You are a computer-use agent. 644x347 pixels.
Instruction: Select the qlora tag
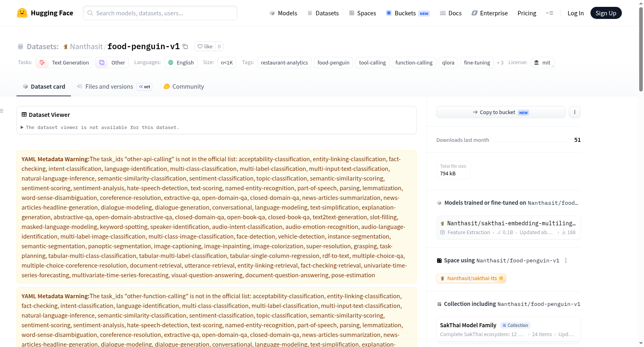pos(448,62)
